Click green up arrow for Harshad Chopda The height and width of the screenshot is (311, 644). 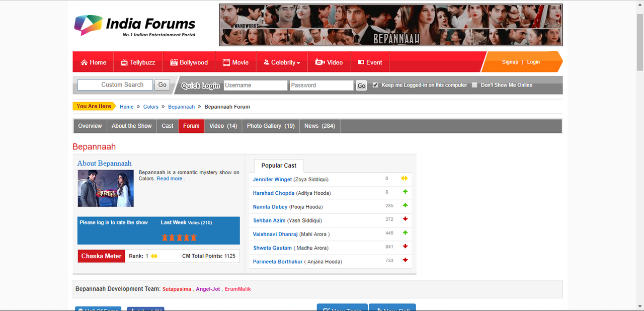tap(405, 192)
